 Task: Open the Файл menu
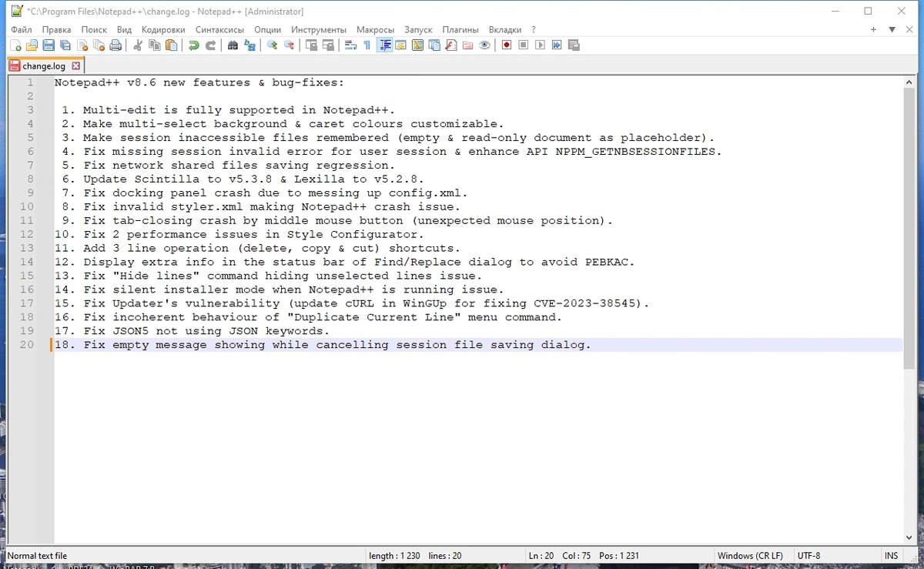pyautogui.click(x=22, y=29)
